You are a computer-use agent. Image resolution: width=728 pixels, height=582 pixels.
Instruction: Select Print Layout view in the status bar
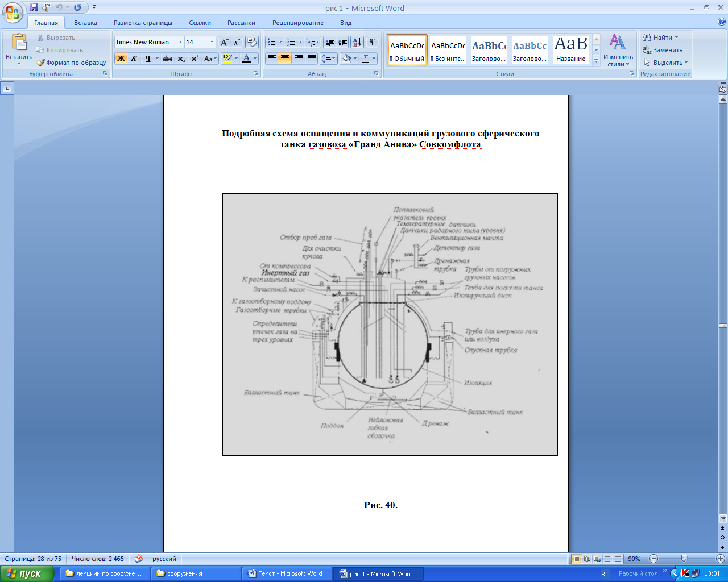click(577, 559)
